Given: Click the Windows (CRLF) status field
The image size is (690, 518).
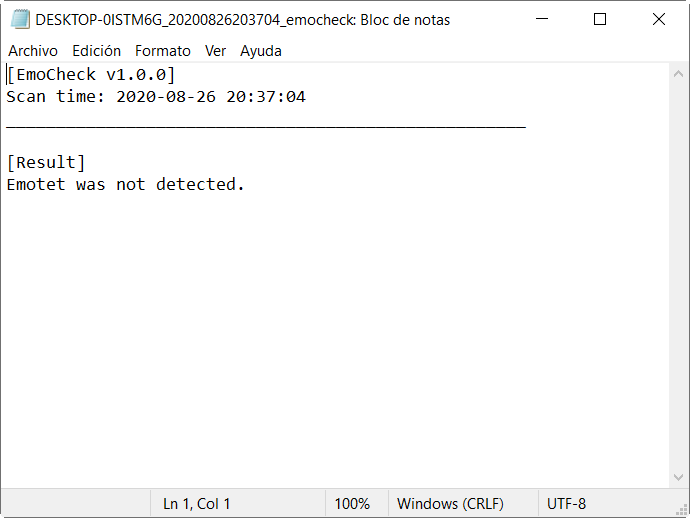Looking at the screenshot, I should point(450,504).
